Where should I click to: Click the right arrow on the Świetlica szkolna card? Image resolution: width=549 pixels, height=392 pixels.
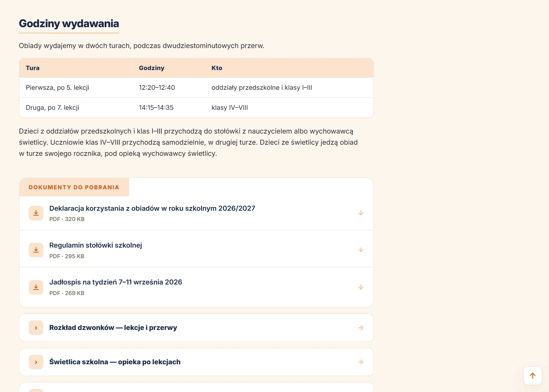[x=361, y=362]
